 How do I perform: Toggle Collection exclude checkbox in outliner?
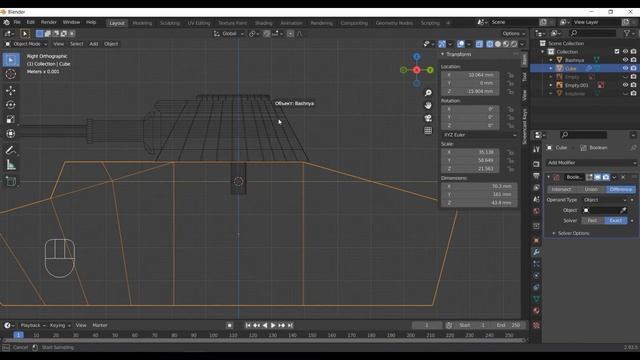click(x=617, y=51)
